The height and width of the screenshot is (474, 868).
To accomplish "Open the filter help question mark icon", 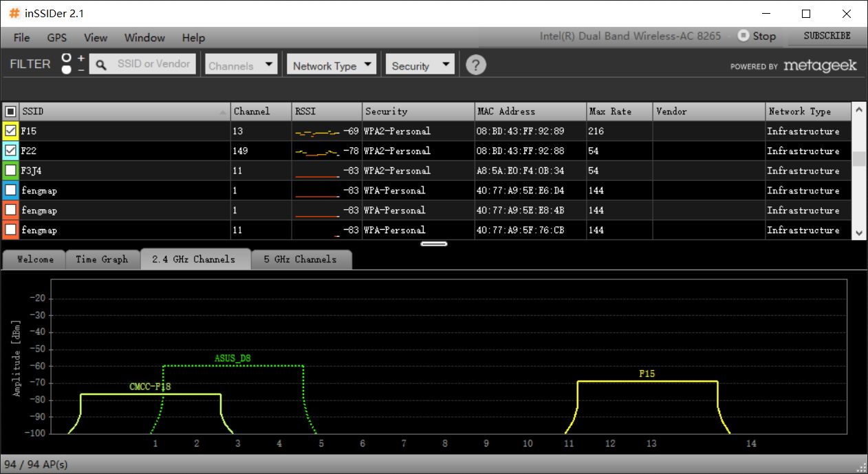I will (x=476, y=65).
